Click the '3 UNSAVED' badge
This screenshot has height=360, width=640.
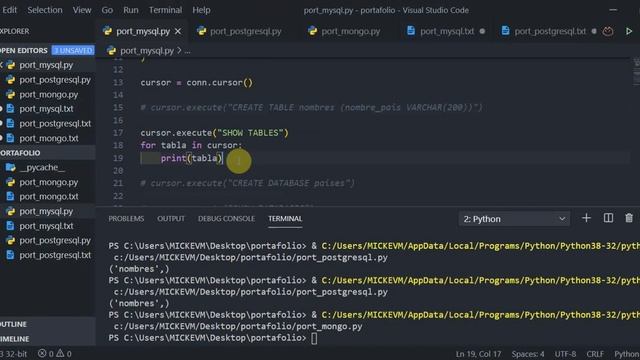[73, 51]
